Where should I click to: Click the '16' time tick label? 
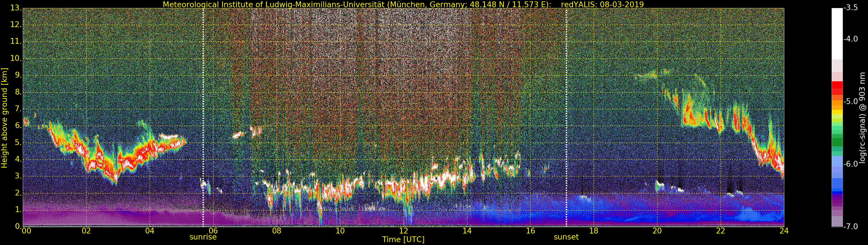[x=530, y=231]
